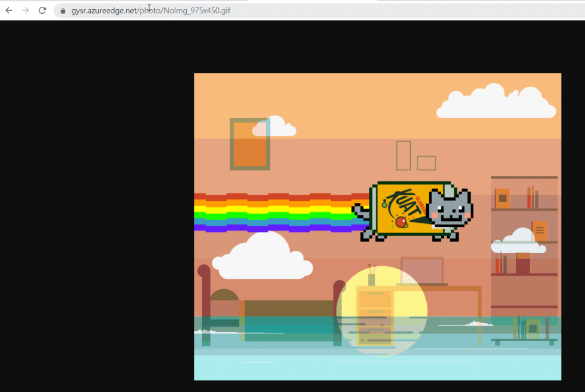Screen dimensions: 585x392
Task: Click the browser forward arrow
Action: coord(25,10)
